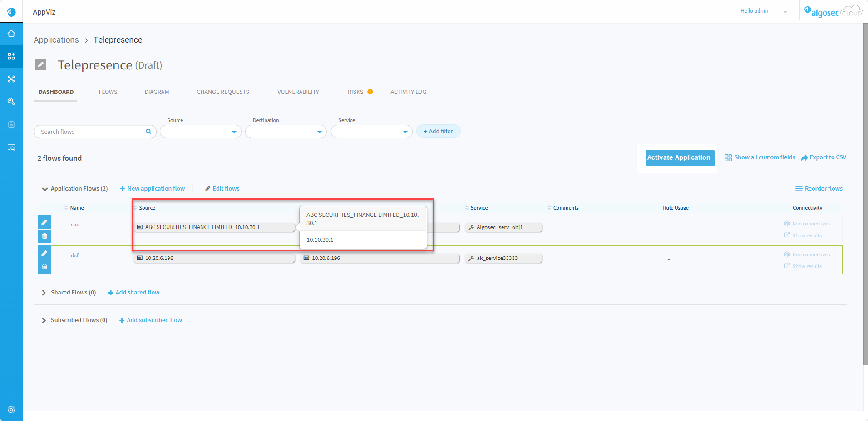Click the page vertical scrollbar
This screenshot has width=868, height=421.
tap(865, 195)
